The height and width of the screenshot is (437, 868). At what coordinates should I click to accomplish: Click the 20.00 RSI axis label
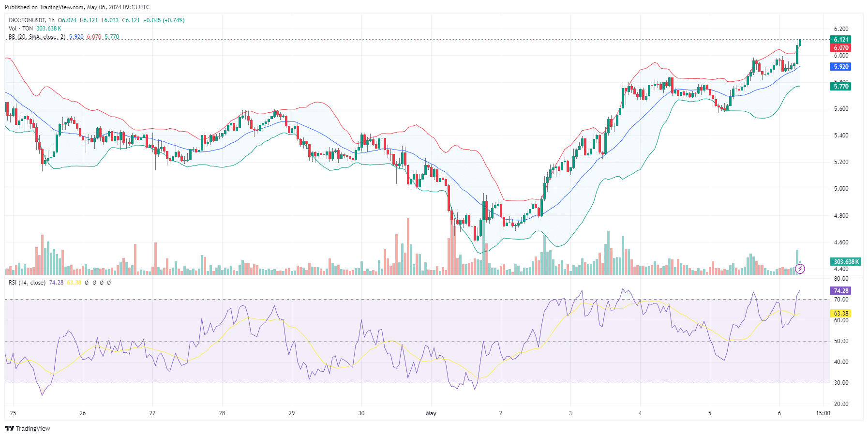tap(841, 404)
